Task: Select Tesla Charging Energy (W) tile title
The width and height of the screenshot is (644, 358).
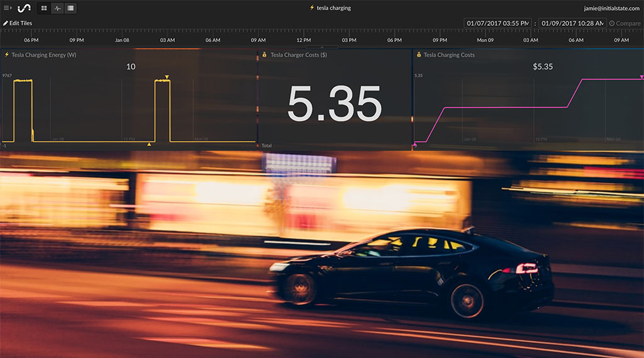Action: pos(43,55)
